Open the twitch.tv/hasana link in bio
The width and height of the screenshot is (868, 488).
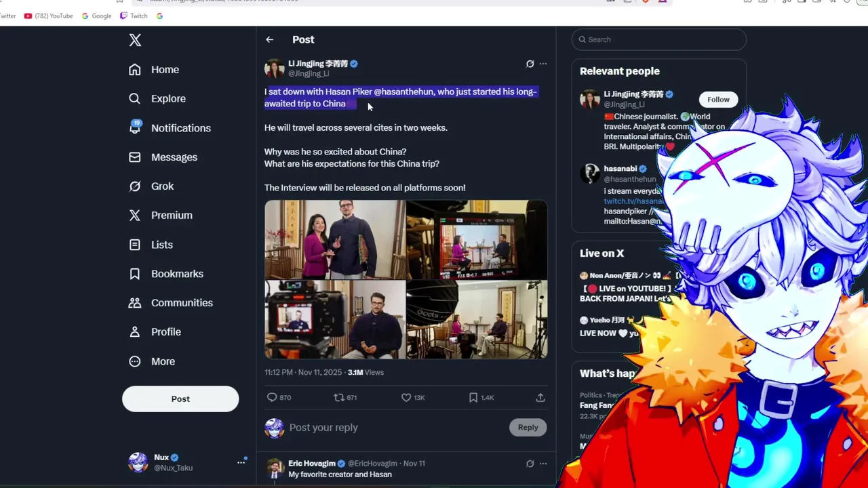[633, 201]
